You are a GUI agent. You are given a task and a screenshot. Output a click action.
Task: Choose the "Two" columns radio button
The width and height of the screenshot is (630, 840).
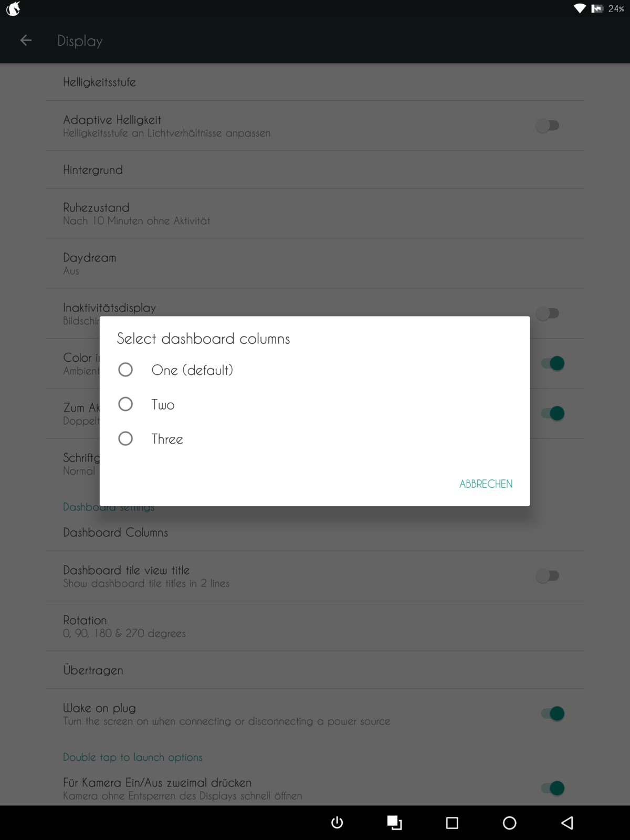click(125, 404)
